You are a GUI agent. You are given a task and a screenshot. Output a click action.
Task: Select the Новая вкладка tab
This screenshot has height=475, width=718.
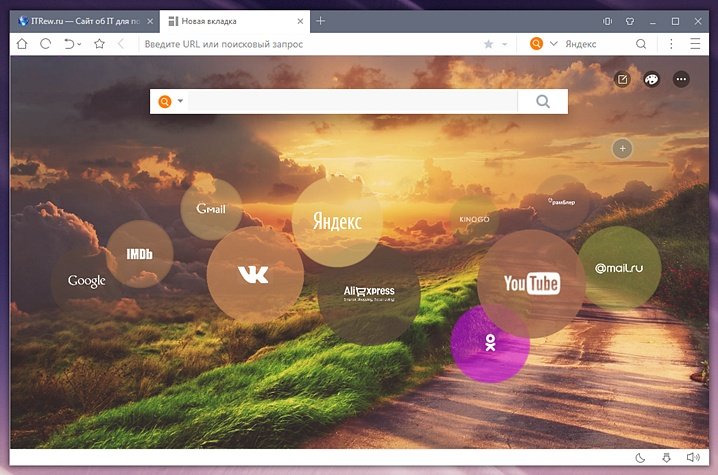[x=234, y=21]
